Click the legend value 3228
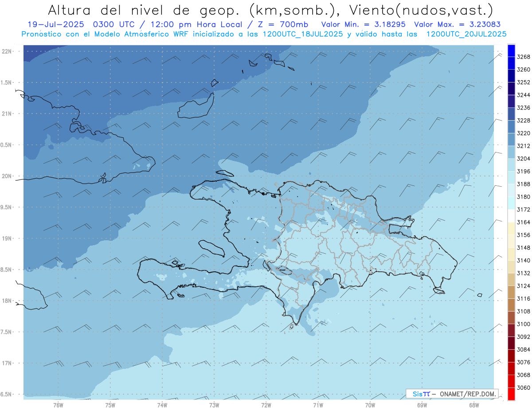Viewport: 532px width, 411px height. [x=523, y=121]
